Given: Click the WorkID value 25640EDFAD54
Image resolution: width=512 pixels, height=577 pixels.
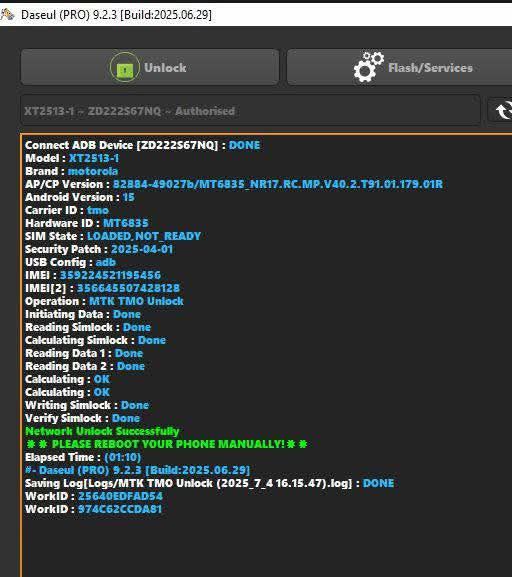Looking at the screenshot, I should 120,496.
